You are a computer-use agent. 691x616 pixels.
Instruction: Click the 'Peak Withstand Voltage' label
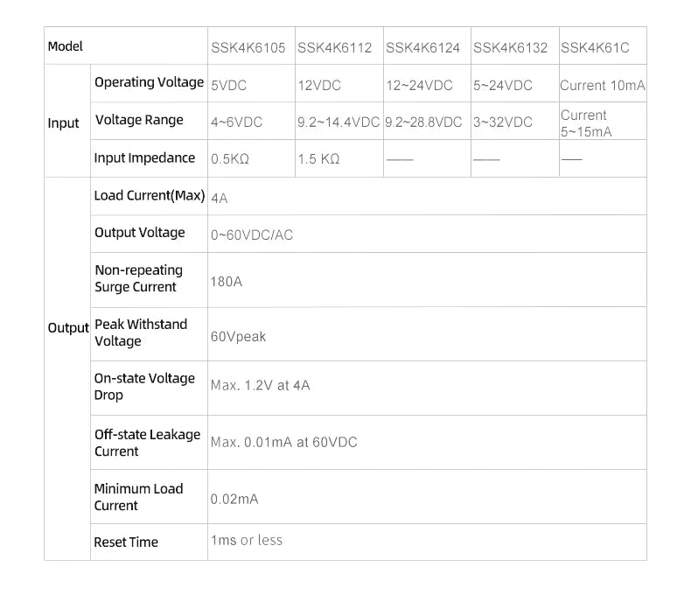pyautogui.click(x=141, y=332)
